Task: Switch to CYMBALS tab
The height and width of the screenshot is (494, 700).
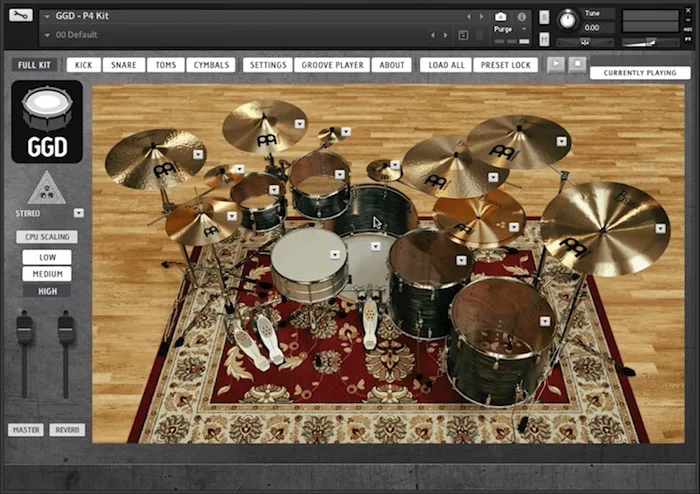Action: tap(211, 65)
